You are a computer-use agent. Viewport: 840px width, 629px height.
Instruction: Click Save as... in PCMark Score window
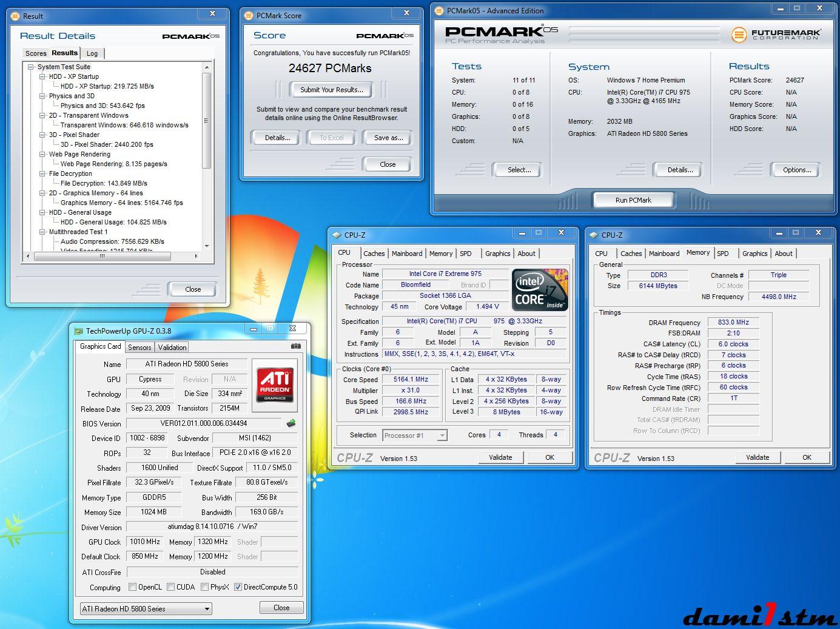click(x=388, y=138)
